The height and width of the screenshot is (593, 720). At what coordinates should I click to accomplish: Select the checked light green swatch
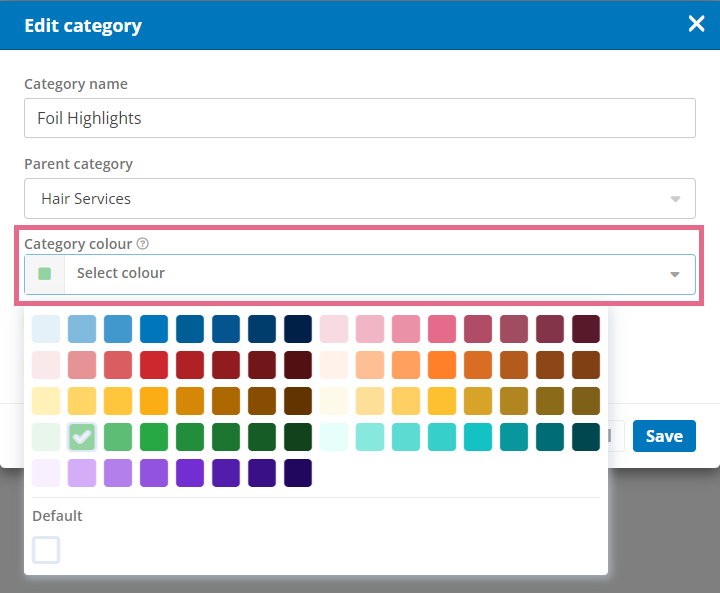tap(82, 437)
